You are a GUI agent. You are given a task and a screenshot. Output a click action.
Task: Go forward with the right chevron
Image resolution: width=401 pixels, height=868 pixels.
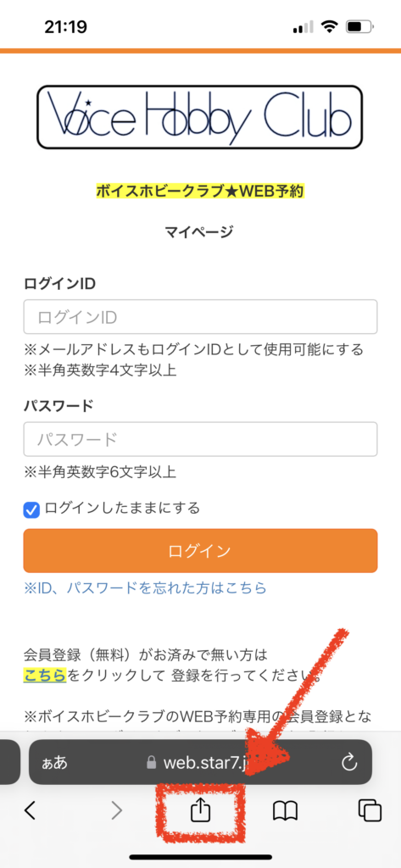pos(116,810)
